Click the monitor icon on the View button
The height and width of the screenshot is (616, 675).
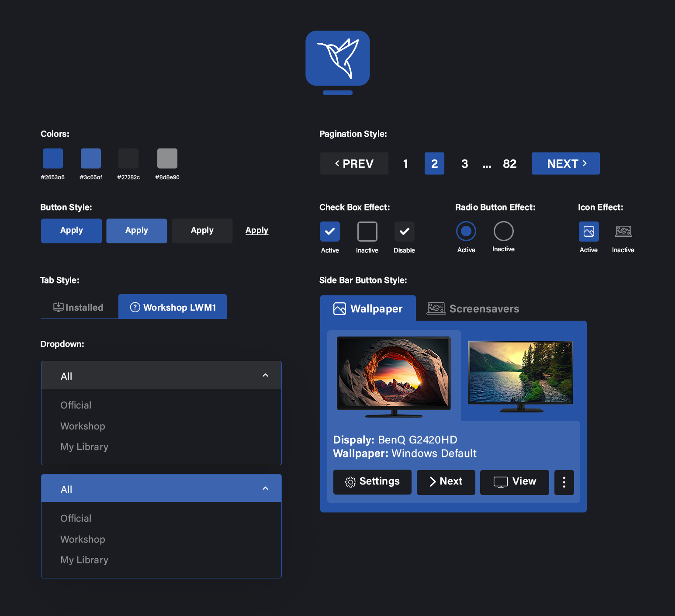[500, 482]
